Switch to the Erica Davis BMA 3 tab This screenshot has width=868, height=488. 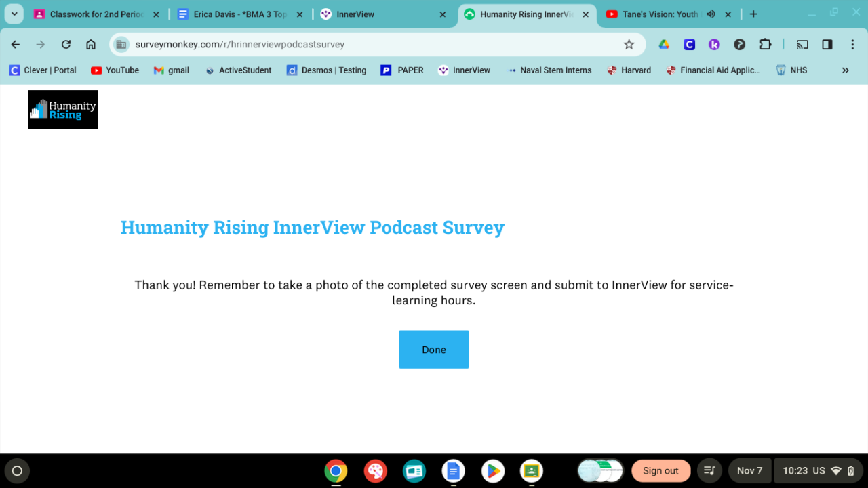[240, 14]
